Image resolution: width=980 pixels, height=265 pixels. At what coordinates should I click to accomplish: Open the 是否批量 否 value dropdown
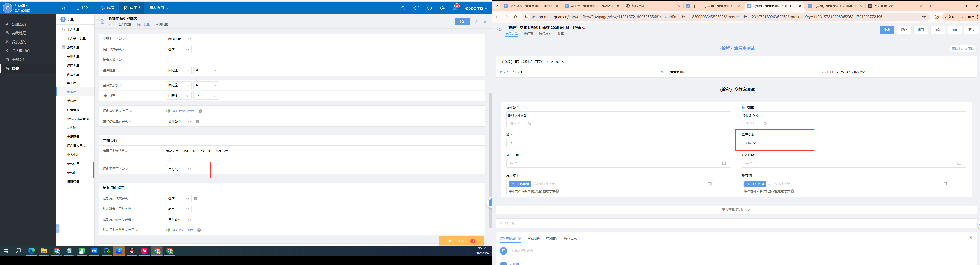(206, 70)
